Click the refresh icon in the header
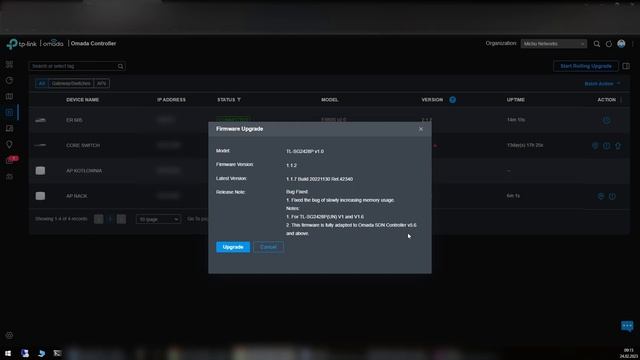640x360 pixels. [609, 44]
